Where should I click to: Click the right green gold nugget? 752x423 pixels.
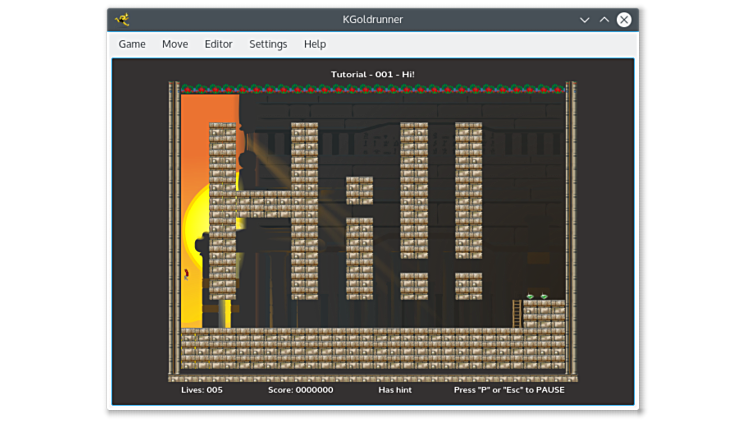[x=544, y=296]
